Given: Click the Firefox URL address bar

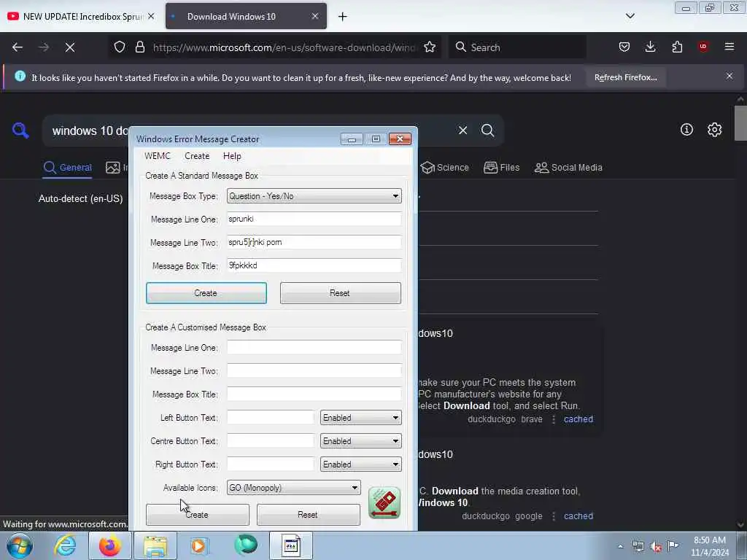Looking at the screenshot, I should (x=285, y=47).
